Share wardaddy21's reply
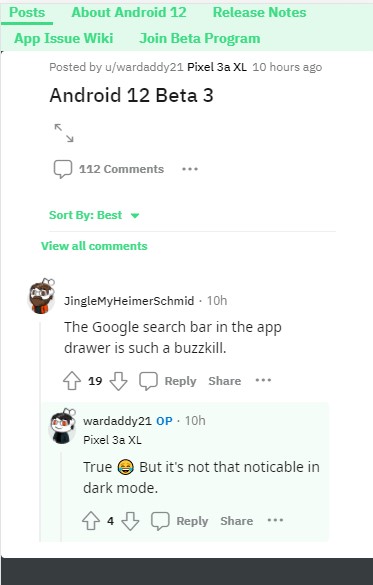The height and width of the screenshot is (585, 373). (x=236, y=521)
